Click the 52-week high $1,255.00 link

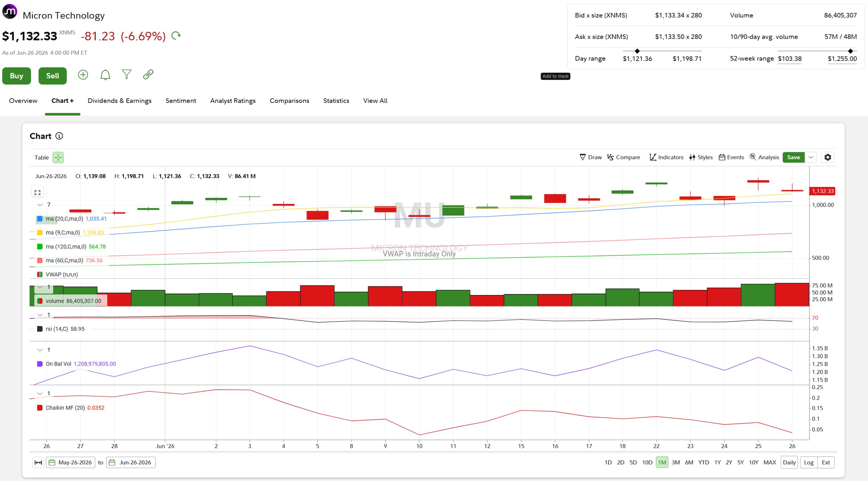point(842,59)
